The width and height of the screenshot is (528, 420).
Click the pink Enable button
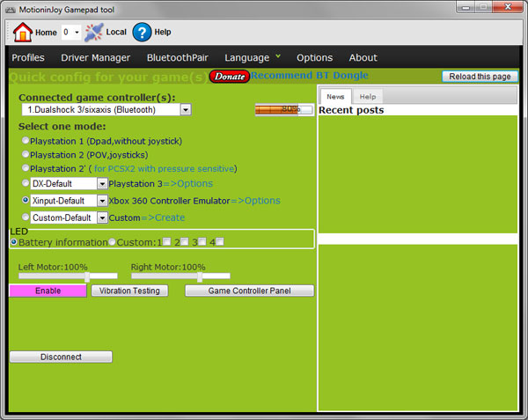48,291
